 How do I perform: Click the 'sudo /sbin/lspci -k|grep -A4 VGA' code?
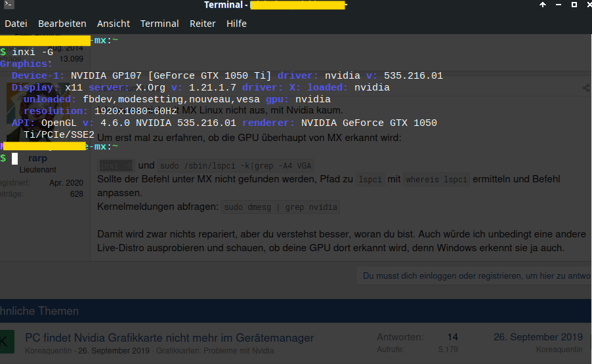point(236,166)
